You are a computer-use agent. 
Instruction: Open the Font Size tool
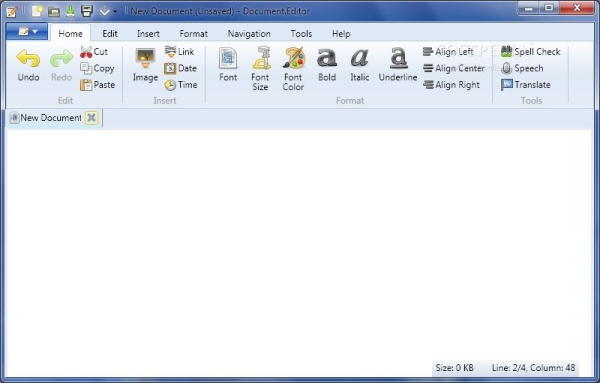pos(260,69)
